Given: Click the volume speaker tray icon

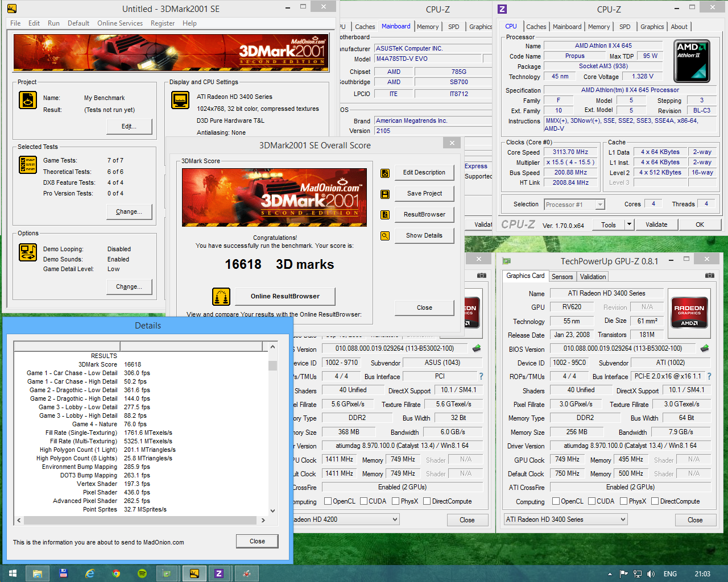Looking at the screenshot, I should 651,574.
